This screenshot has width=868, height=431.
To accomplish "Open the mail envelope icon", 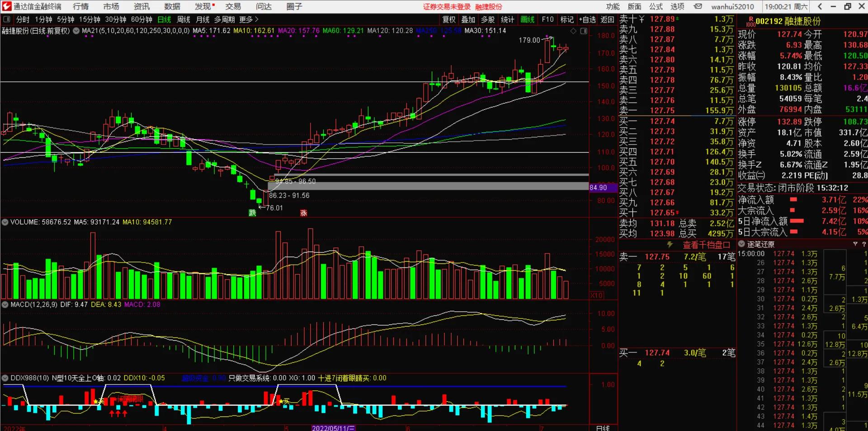I will [698, 6].
